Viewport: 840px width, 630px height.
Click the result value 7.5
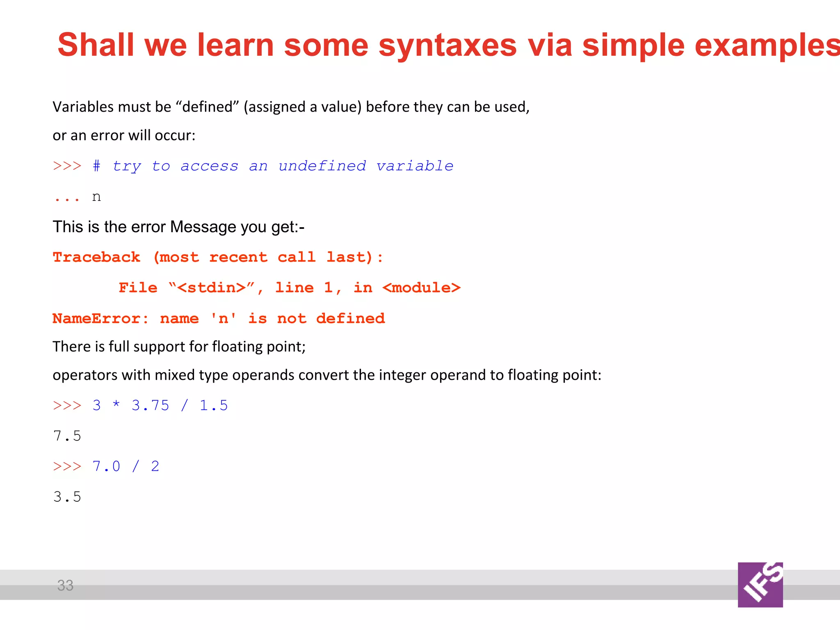67,436
